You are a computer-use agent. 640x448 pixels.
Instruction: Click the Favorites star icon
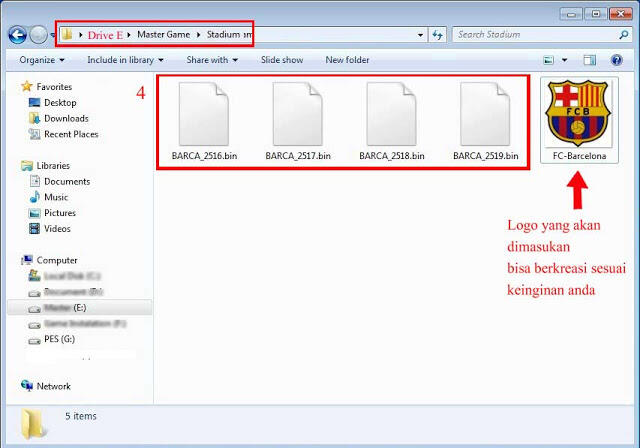[x=27, y=86]
